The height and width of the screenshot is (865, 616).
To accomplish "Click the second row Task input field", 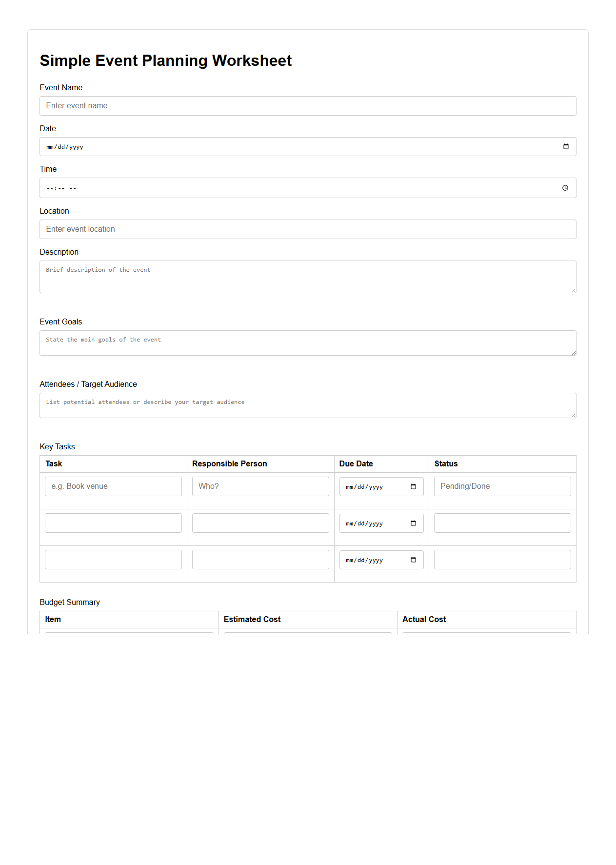I will point(113,523).
